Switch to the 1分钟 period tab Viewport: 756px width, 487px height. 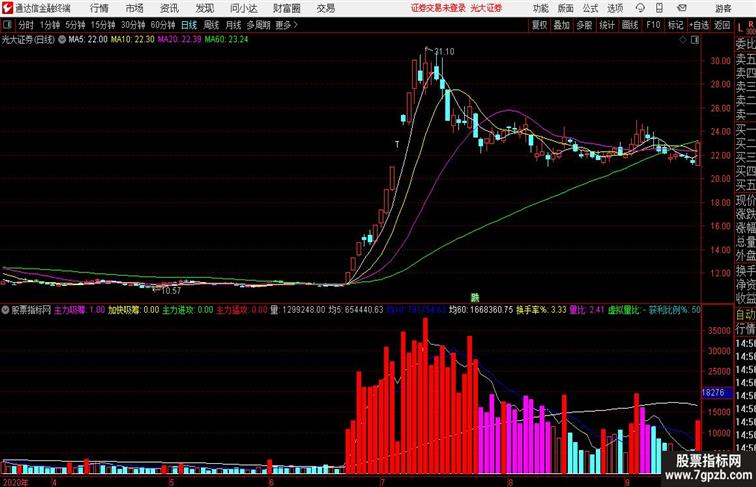(50, 25)
